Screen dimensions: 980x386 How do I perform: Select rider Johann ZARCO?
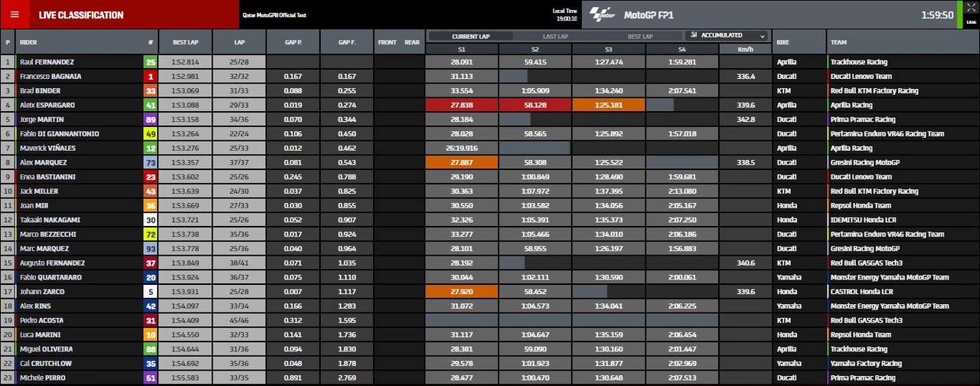[42, 292]
